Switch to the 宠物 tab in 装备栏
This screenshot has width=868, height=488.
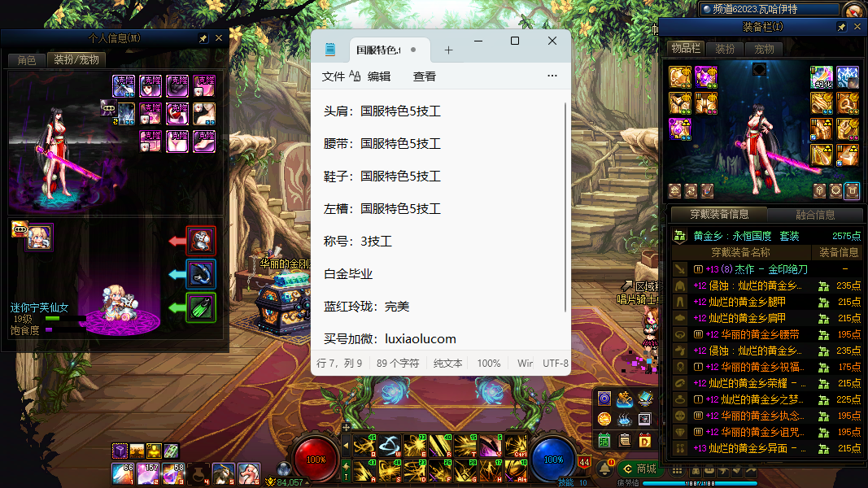click(x=764, y=49)
